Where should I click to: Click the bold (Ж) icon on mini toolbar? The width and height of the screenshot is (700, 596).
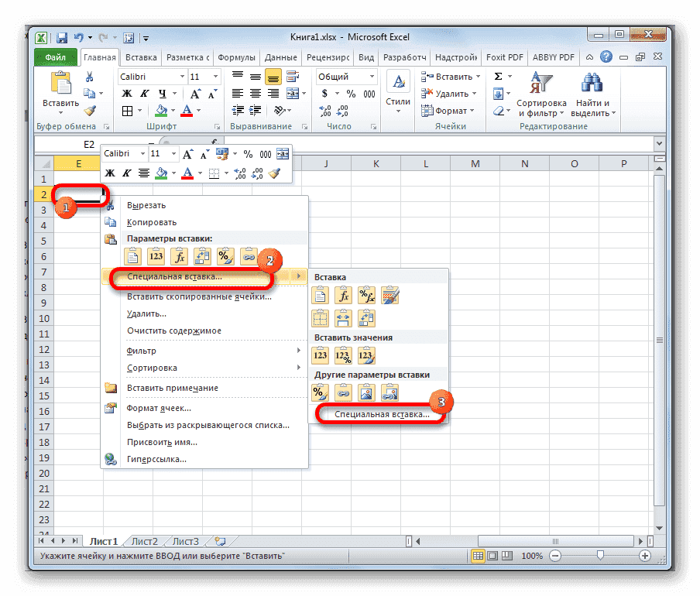pos(109,173)
